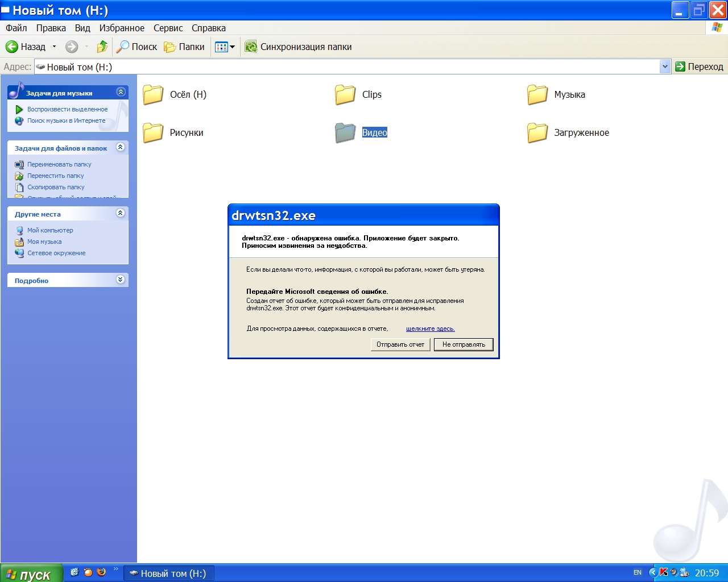Open the Избранное menu
The height and width of the screenshot is (582, 728).
(122, 28)
